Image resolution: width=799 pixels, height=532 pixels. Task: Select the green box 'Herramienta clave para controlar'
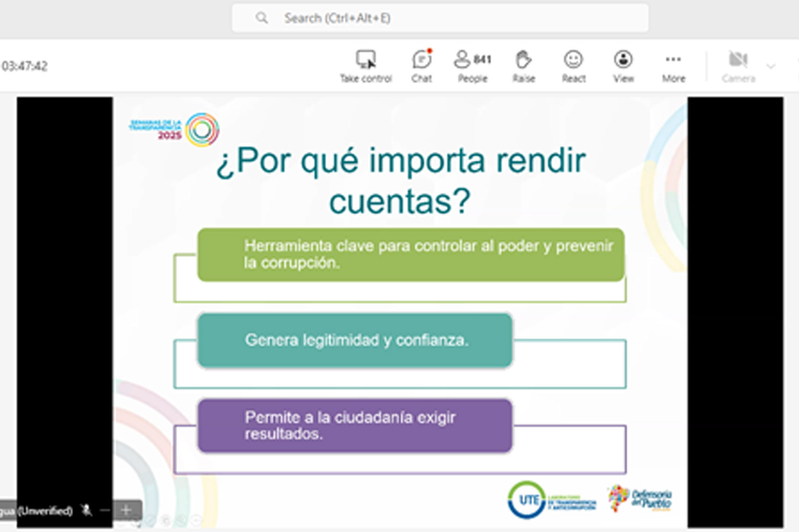pos(411,255)
